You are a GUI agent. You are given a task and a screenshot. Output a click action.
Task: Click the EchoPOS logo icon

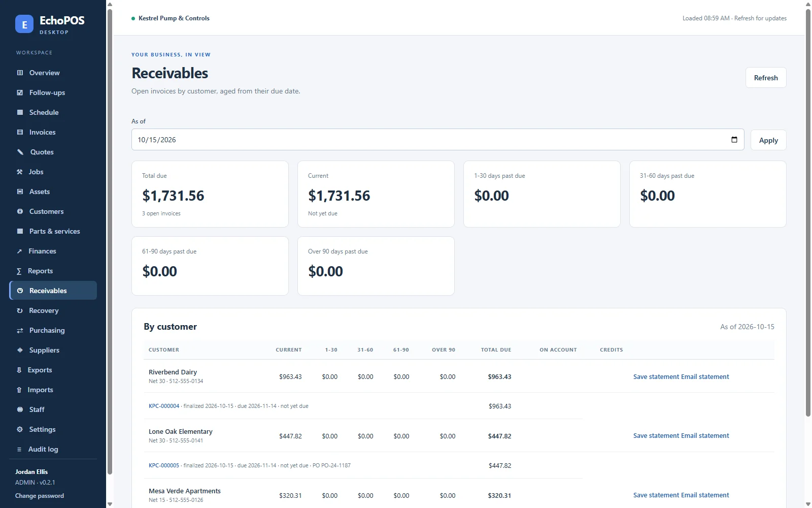(24, 24)
